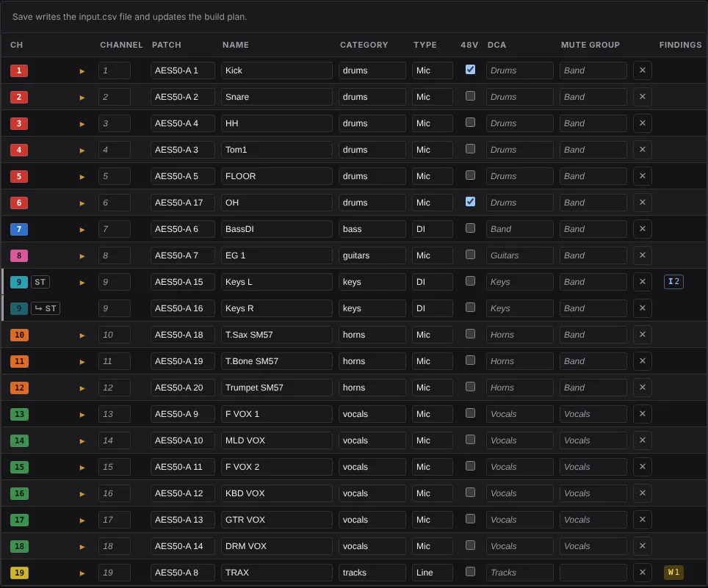This screenshot has height=588, width=708.
Task: Click the CATEGORY column header
Action: pyautogui.click(x=364, y=45)
